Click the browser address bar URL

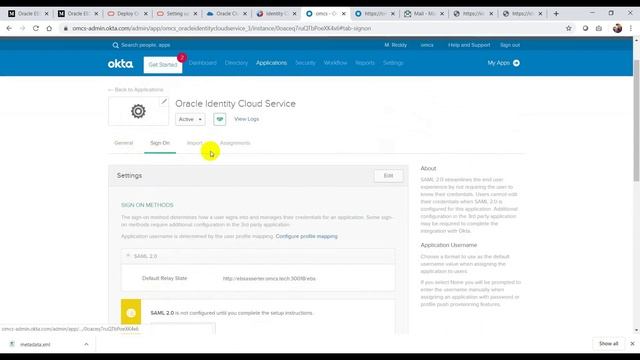pos(222,29)
